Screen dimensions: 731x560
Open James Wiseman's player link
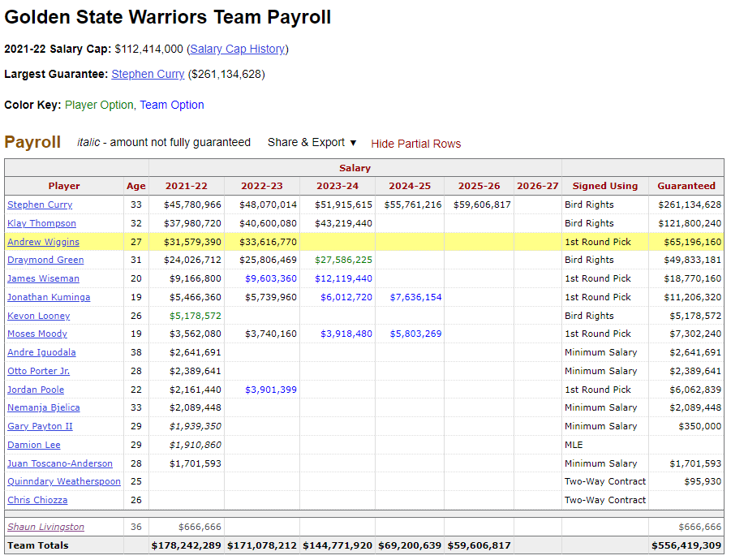pos(43,278)
